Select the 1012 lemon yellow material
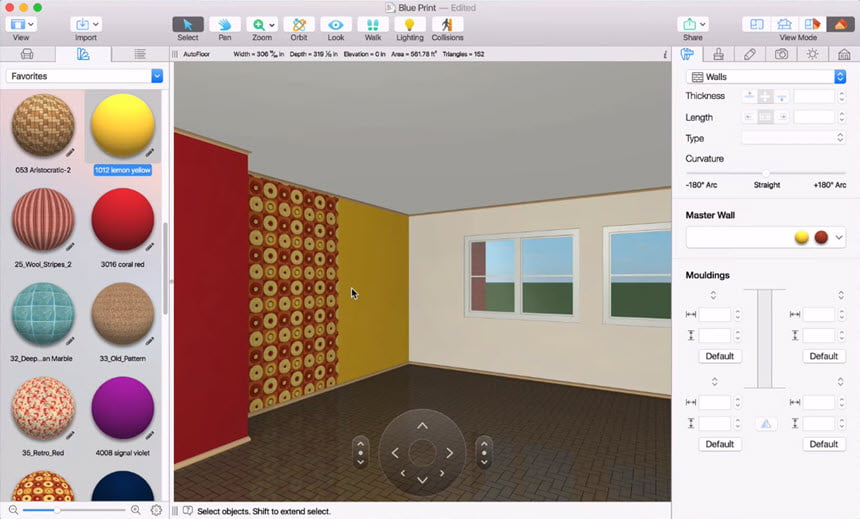The height and width of the screenshot is (519, 860). click(122, 126)
